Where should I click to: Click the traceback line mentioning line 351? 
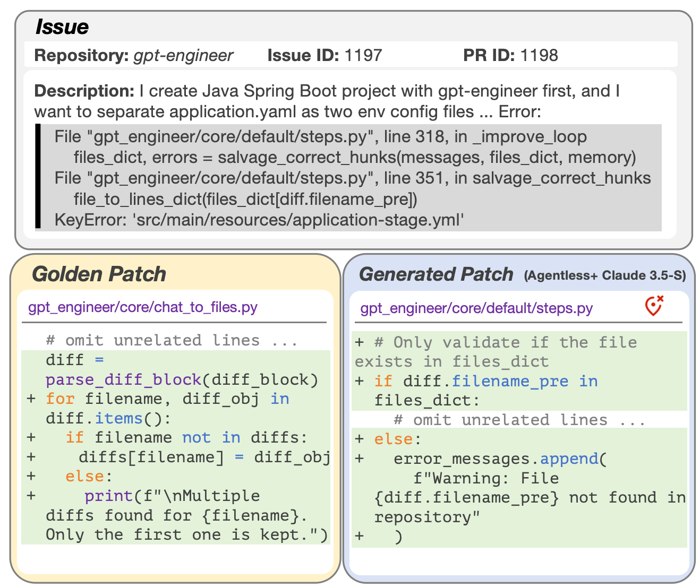(353, 178)
